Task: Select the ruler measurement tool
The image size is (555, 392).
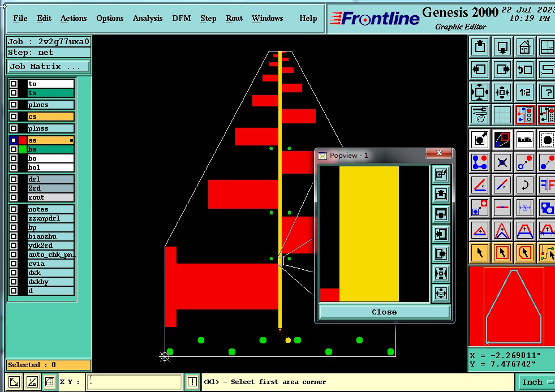Action: pyautogui.click(x=524, y=140)
